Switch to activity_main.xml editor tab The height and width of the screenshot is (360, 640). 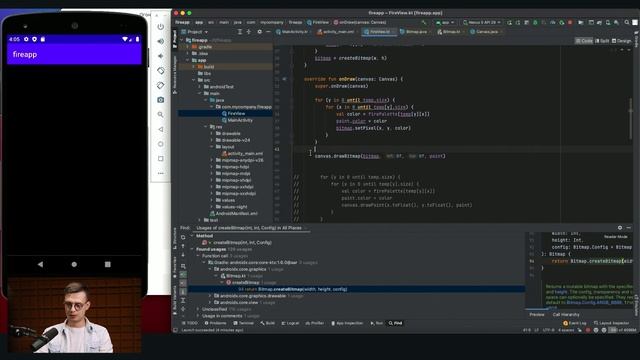pyautogui.click(x=338, y=32)
